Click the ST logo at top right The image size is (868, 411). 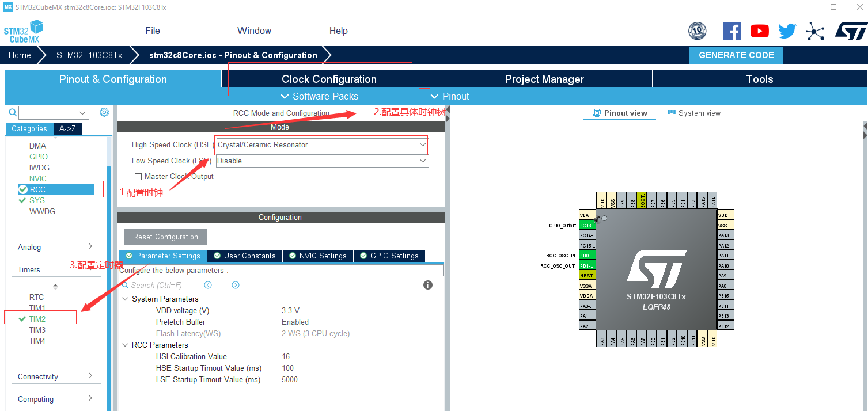[850, 31]
